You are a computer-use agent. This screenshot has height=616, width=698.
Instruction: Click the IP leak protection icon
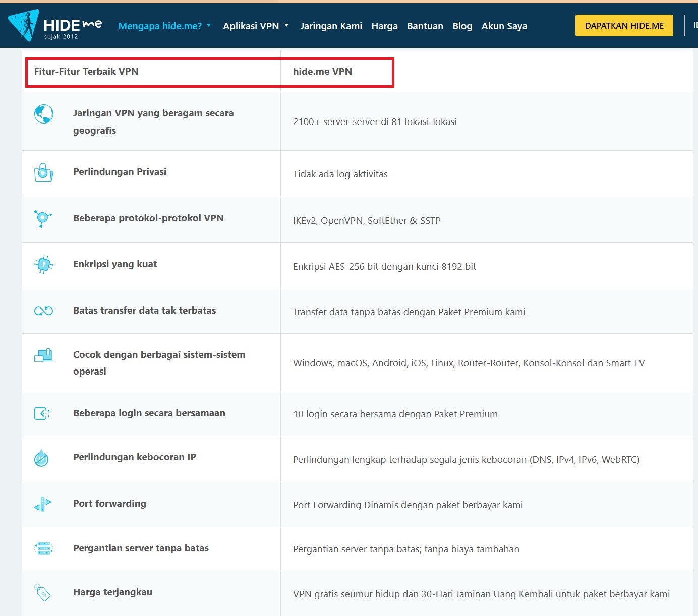coord(41,458)
